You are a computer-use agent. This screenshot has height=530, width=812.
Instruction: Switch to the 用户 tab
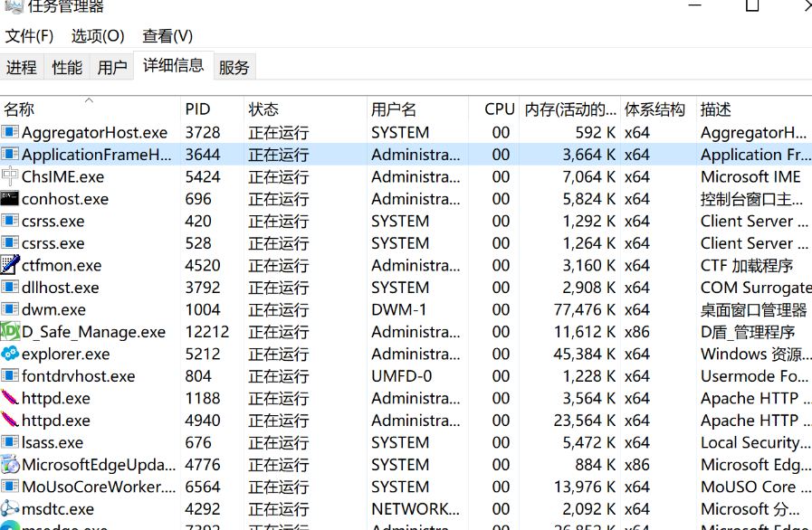(112, 67)
